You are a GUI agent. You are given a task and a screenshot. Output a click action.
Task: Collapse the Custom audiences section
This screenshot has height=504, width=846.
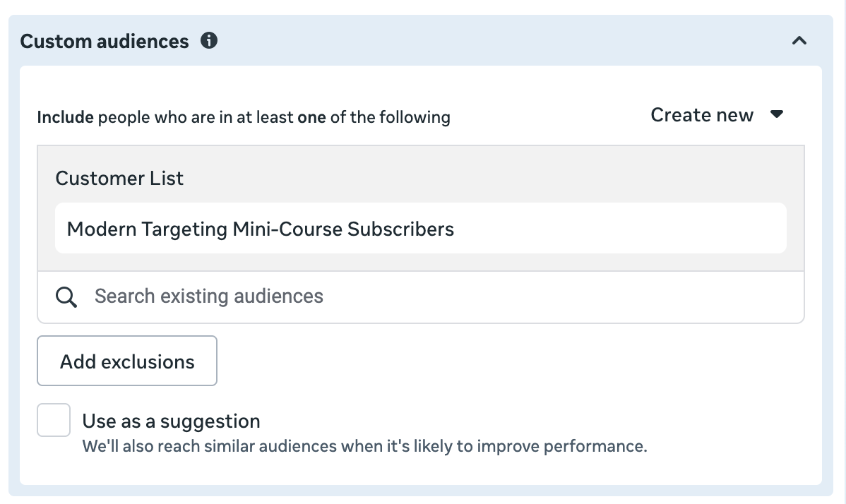(799, 41)
